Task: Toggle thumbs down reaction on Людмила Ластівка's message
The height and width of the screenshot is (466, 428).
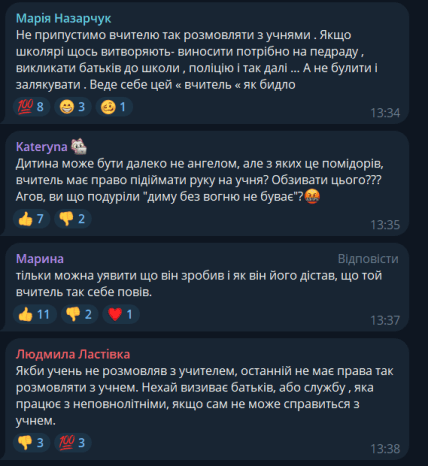Action: (x=31, y=443)
